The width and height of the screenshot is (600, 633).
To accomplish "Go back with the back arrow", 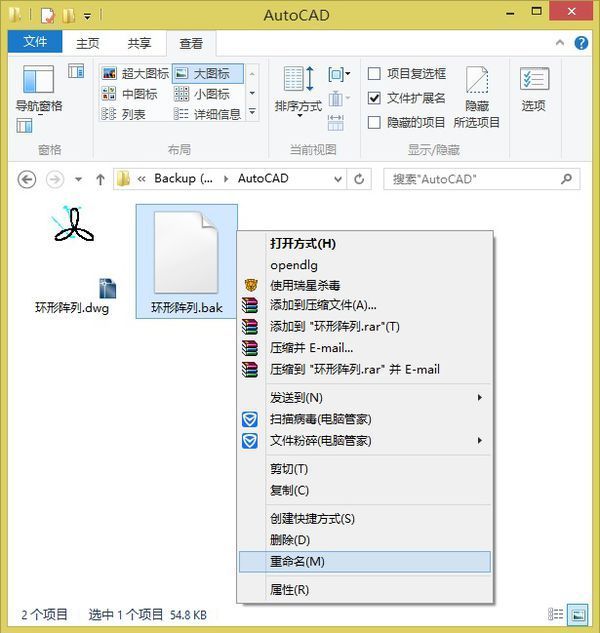I will [27, 179].
